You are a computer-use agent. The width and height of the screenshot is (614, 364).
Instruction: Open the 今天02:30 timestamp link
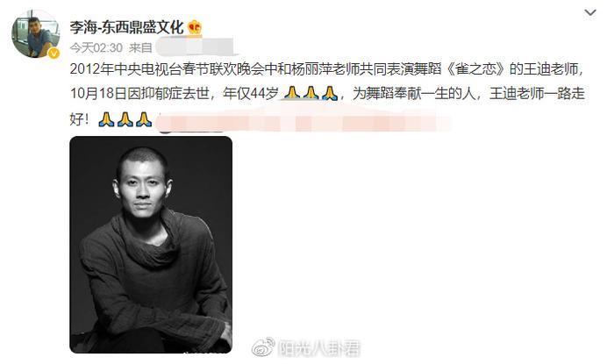coord(96,47)
